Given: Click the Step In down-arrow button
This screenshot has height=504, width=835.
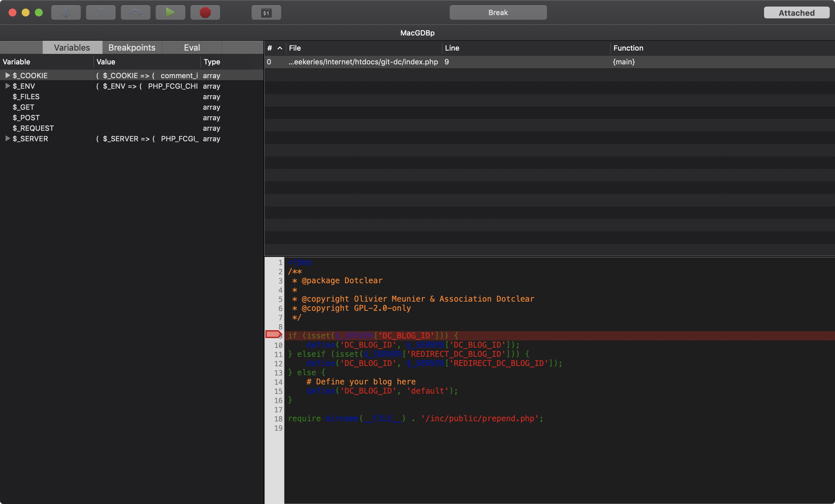Looking at the screenshot, I should tap(66, 12).
